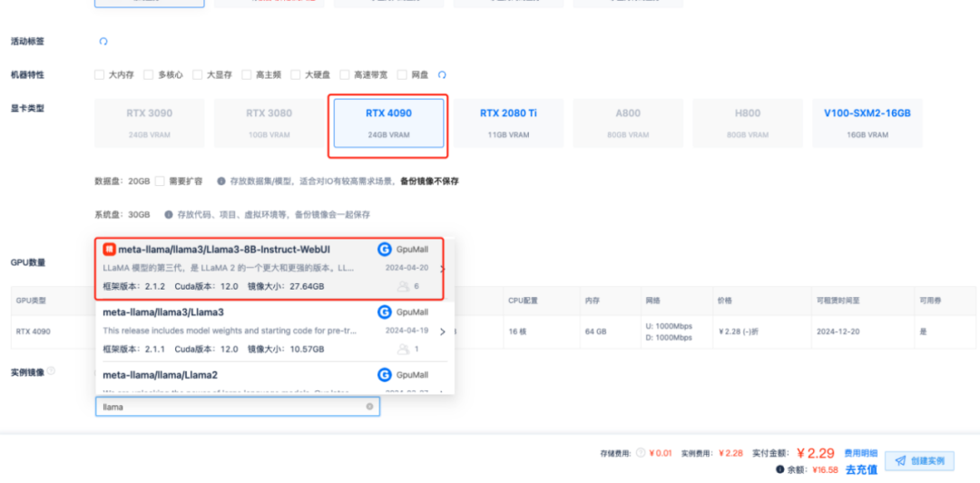Click the 可租赁时间至 column header
Viewport: 980px width, 483px height.
point(838,301)
